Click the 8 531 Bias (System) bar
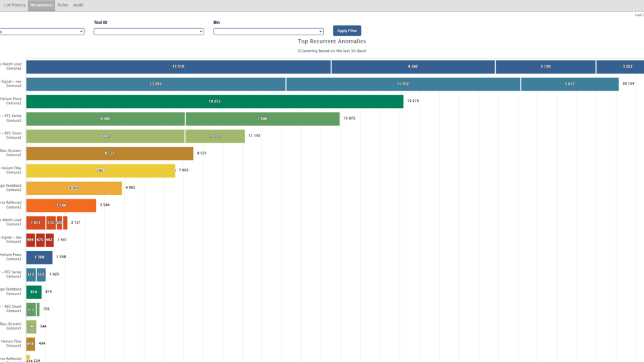644x362 pixels. pos(110,153)
